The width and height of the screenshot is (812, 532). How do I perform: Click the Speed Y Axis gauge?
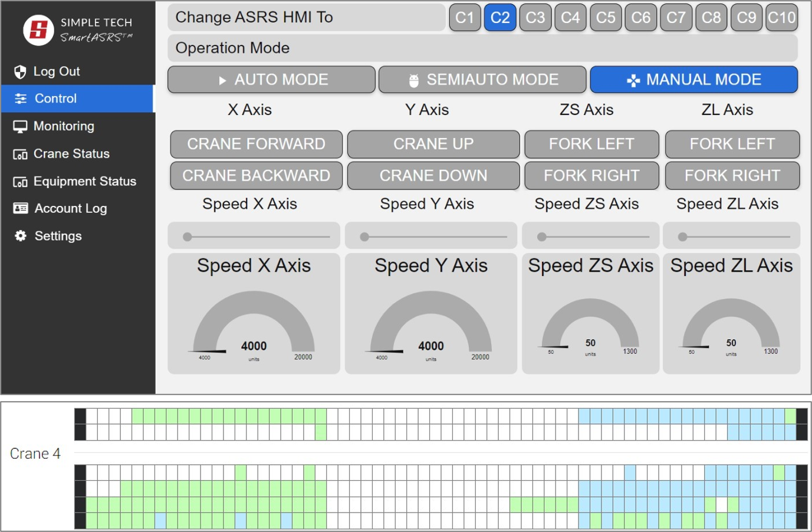pyautogui.click(x=431, y=326)
